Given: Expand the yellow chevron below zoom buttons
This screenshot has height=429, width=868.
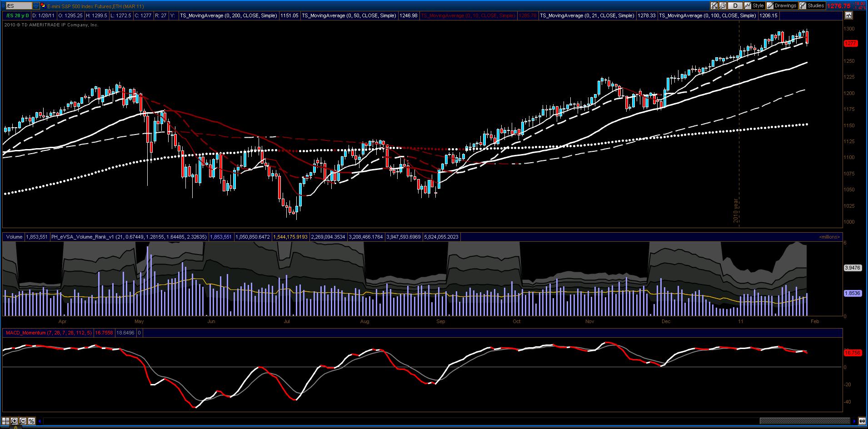Looking at the screenshot, I should tap(15, 427).
